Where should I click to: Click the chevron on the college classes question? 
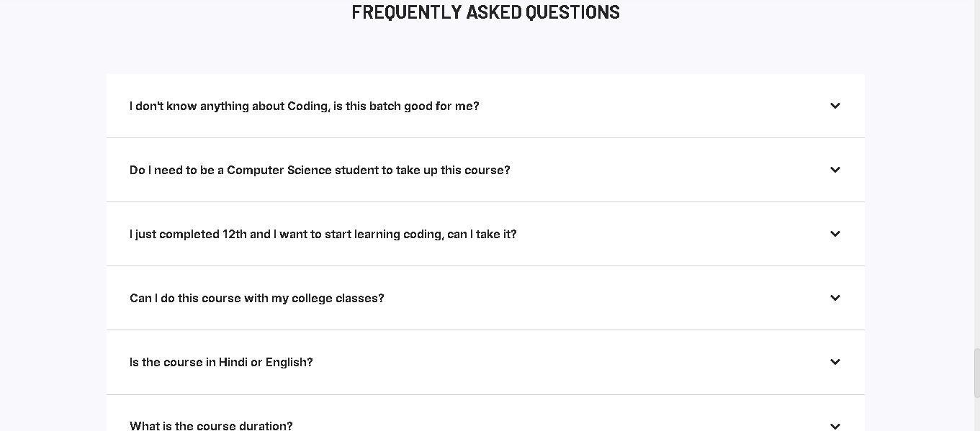[x=835, y=298]
